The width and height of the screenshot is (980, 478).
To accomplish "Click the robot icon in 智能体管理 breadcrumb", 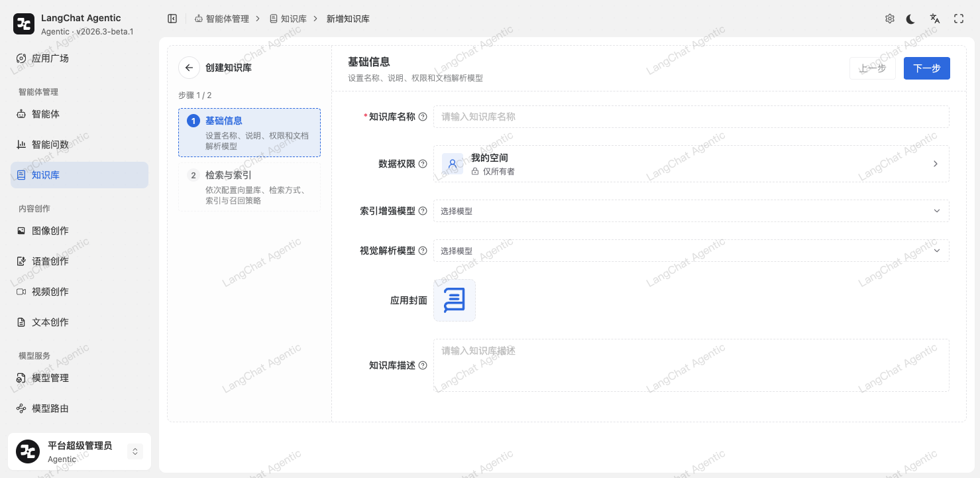I will tap(199, 19).
